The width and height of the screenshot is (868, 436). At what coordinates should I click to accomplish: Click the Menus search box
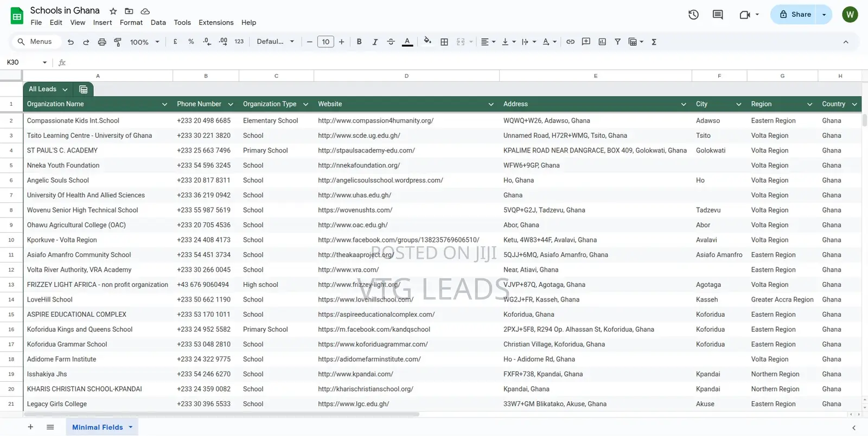pyautogui.click(x=36, y=42)
